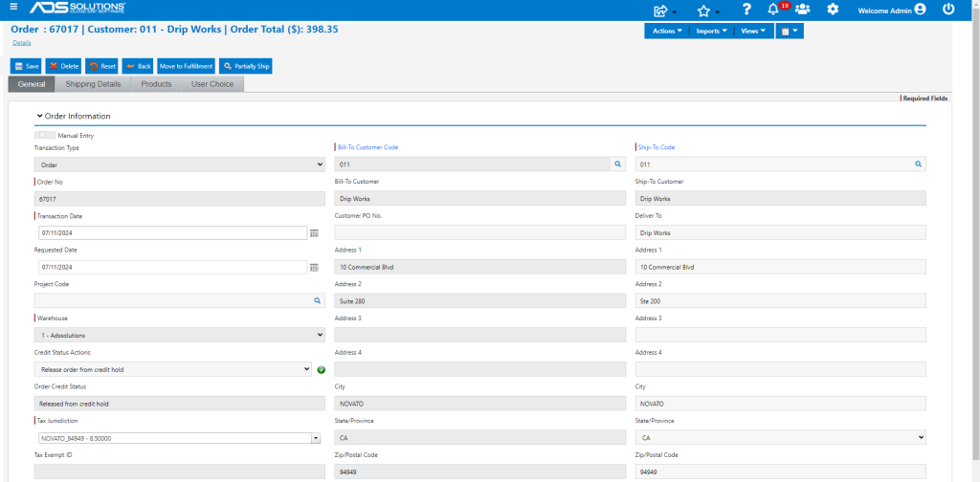Viewport: 980px width, 482px height.
Task: Search Project Code with magnifier icon
Action: pos(317,301)
